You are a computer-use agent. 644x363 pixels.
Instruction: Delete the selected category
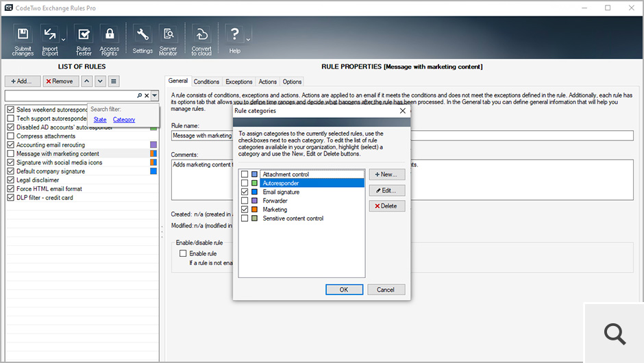[x=387, y=206]
